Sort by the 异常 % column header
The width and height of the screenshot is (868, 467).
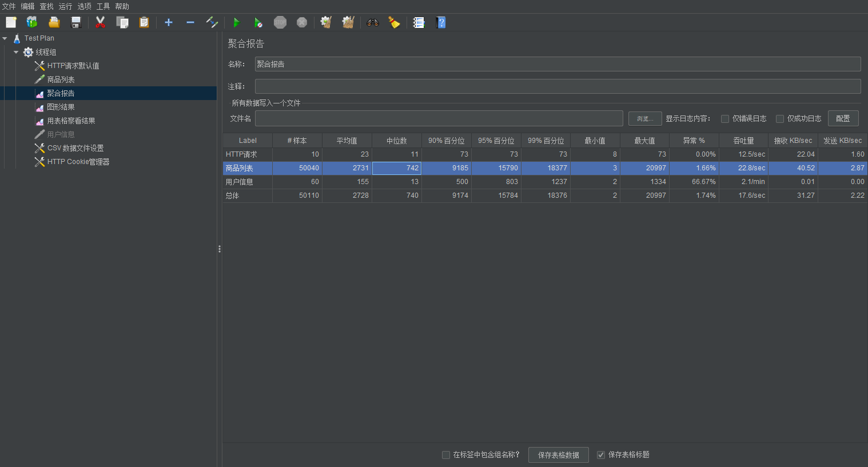694,141
